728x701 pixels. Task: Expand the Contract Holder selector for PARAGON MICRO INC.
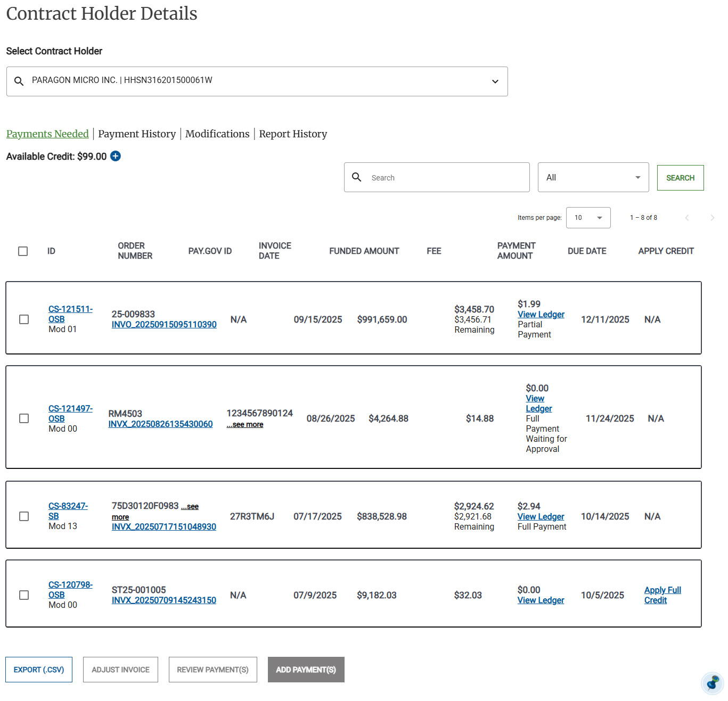tap(495, 81)
